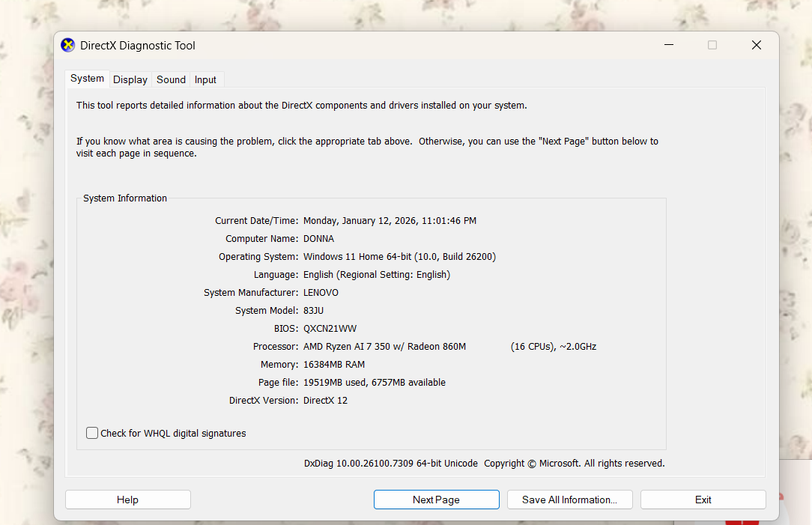Click system model value 83JU

(313, 311)
